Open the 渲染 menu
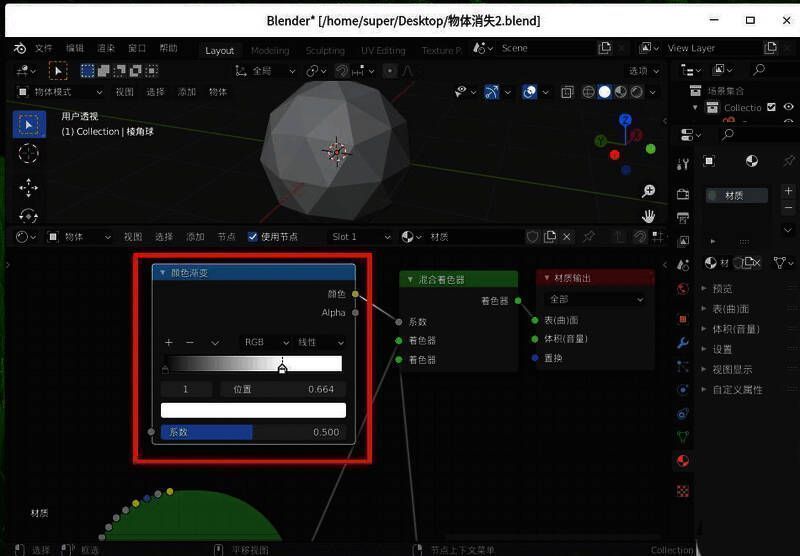 [x=106, y=48]
